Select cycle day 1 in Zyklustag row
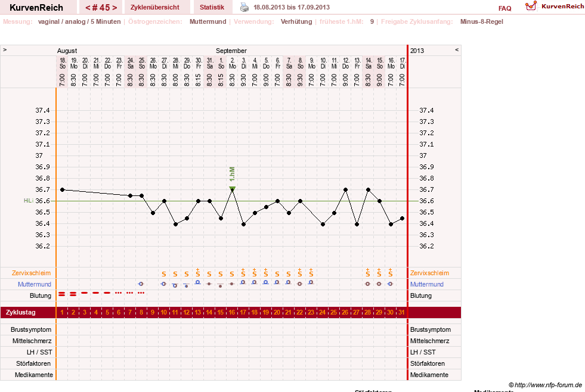The height and width of the screenshot is (392, 585). (x=62, y=312)
